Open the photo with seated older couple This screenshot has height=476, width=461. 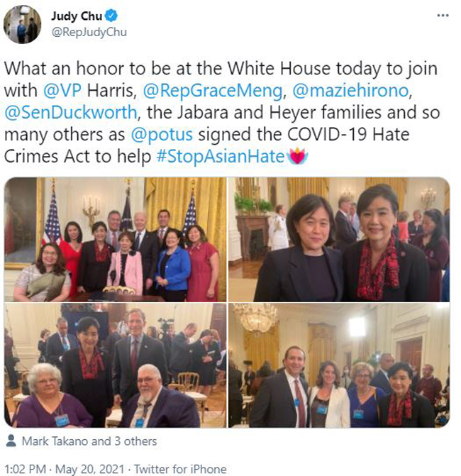[x=116, y=365]
